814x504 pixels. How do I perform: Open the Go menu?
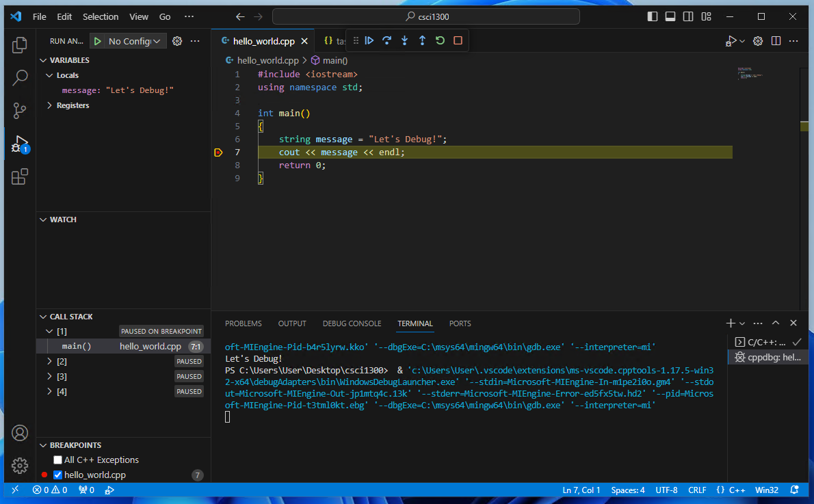165,16
